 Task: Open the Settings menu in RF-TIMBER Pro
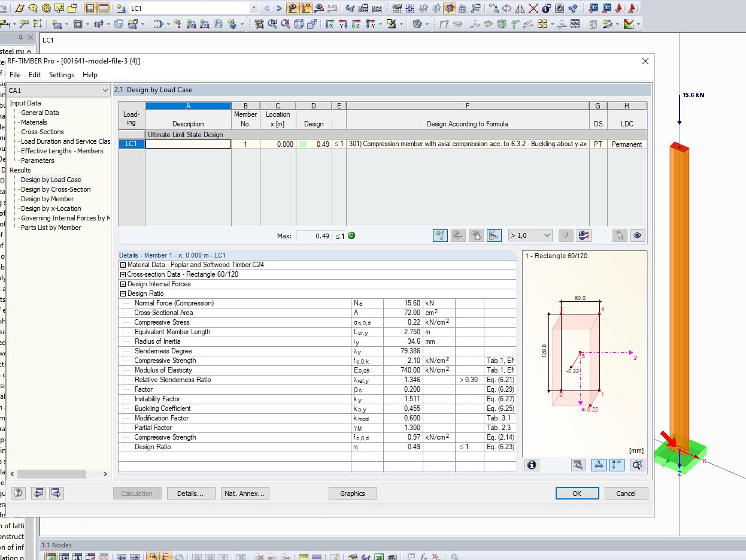point(61,74)
